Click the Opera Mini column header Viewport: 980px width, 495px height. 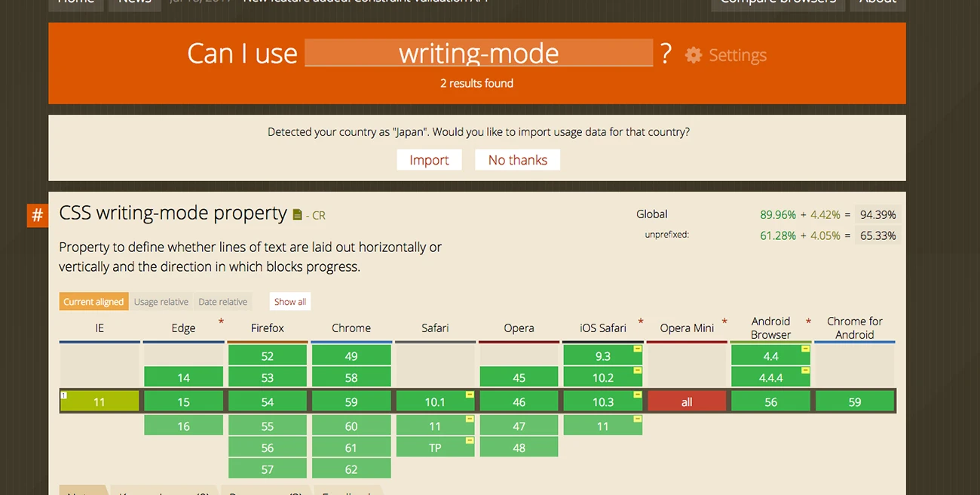tap(687, 328)
